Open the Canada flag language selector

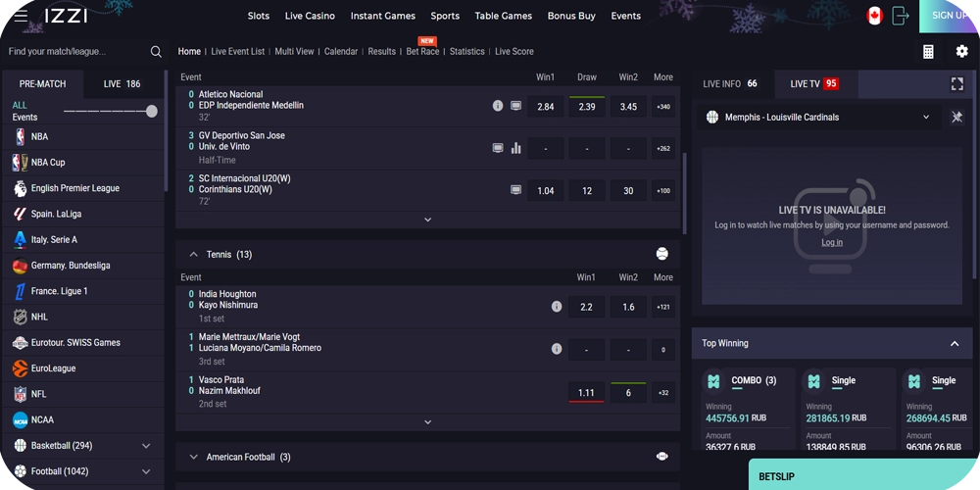click(x=874, y=17)
